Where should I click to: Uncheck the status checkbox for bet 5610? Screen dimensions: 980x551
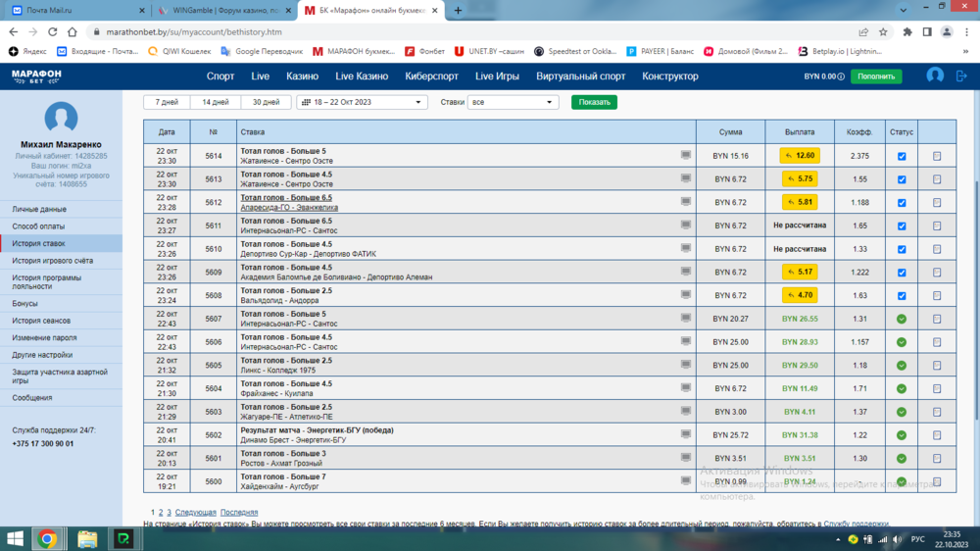click(x=902, y=249)
